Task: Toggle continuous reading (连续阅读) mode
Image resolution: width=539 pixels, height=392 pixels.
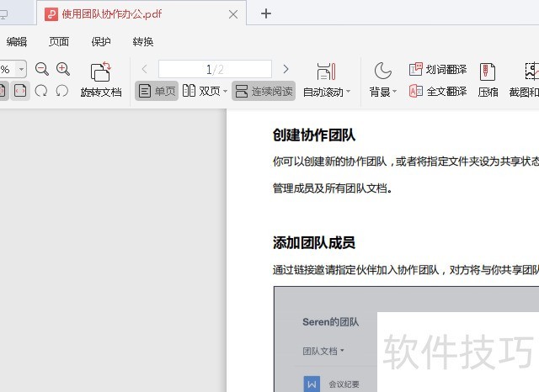Action: tap(264, 91)
